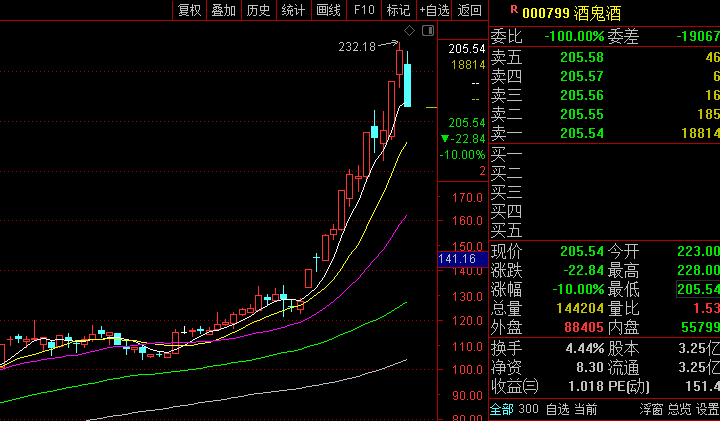720x421 pixels.
Task: Open the 总览 overview
Action: click(679, 409)
